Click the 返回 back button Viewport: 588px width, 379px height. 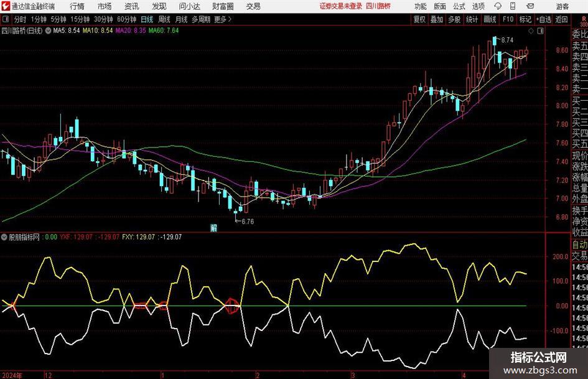pyautogui.click(x=561, y=19)
